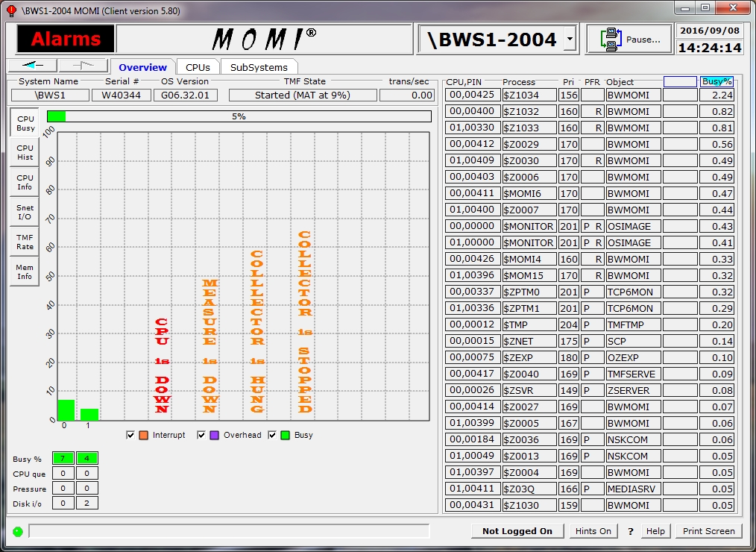The image size is (756, 552).
Task: Open the Snet I/O side panel
Action: 25,213
